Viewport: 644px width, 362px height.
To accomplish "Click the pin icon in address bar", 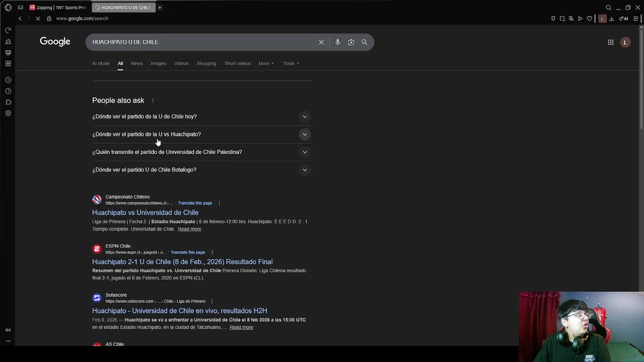I will [553, 19].
